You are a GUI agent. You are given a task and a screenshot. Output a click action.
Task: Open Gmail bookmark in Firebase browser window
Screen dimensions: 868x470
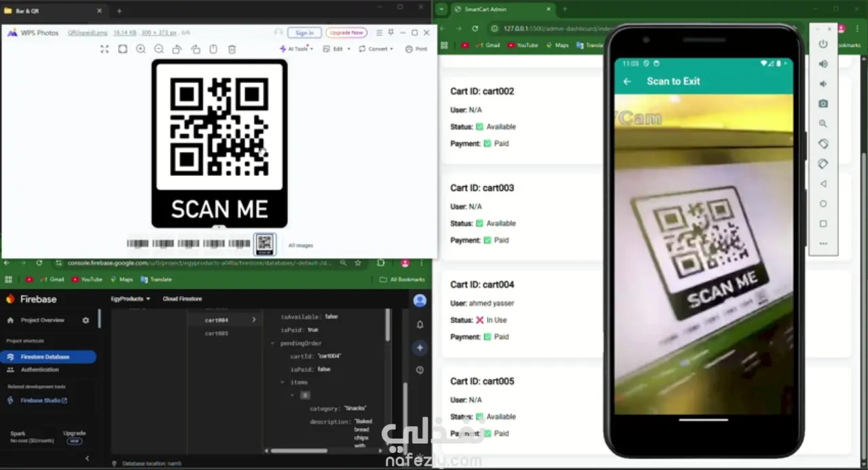(53, 279)
